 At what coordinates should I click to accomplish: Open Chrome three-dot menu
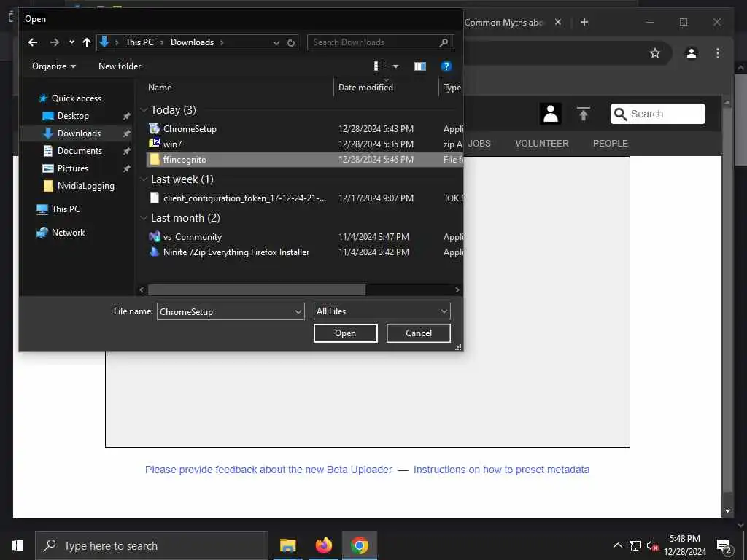[x=718, y=52]
